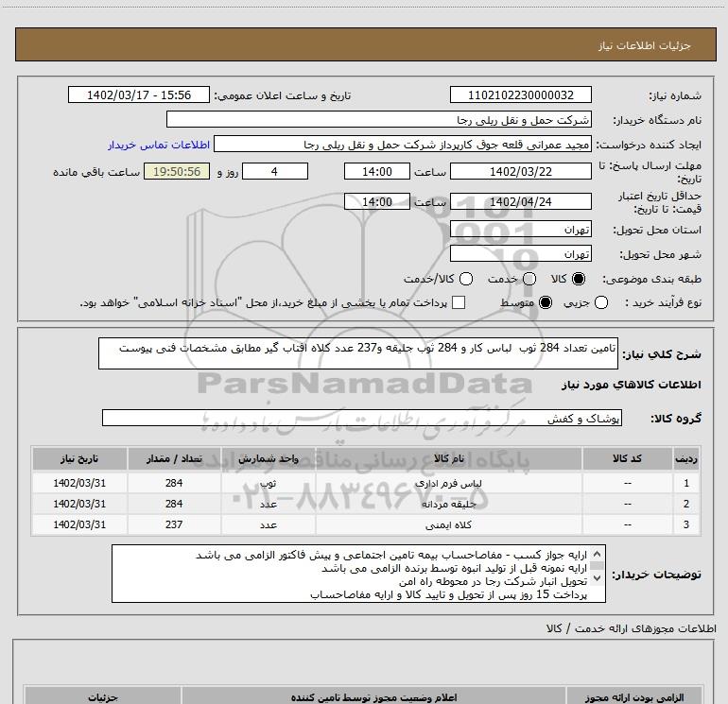This screenshot has width=728, height=704.
Task: Click the buyer note line about 15 روز payment
Action: click(x=448, y=594)
